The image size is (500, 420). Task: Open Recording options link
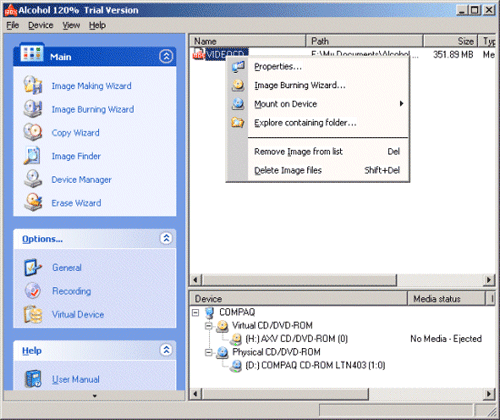(72, 291)
